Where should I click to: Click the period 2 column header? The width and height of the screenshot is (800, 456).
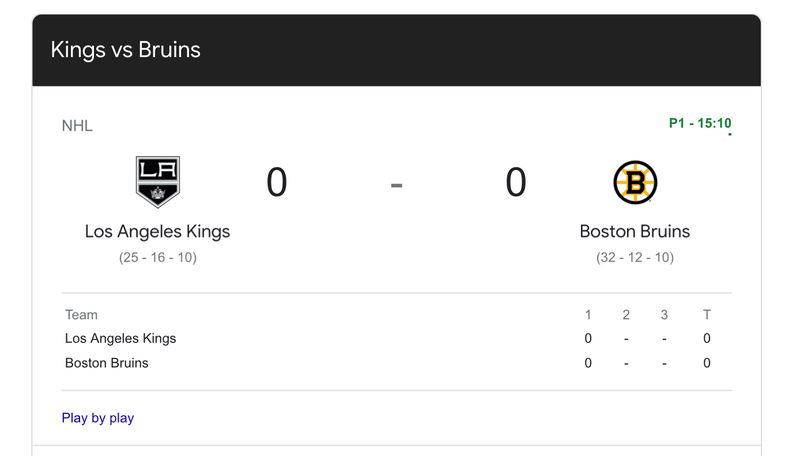point(626,315)
